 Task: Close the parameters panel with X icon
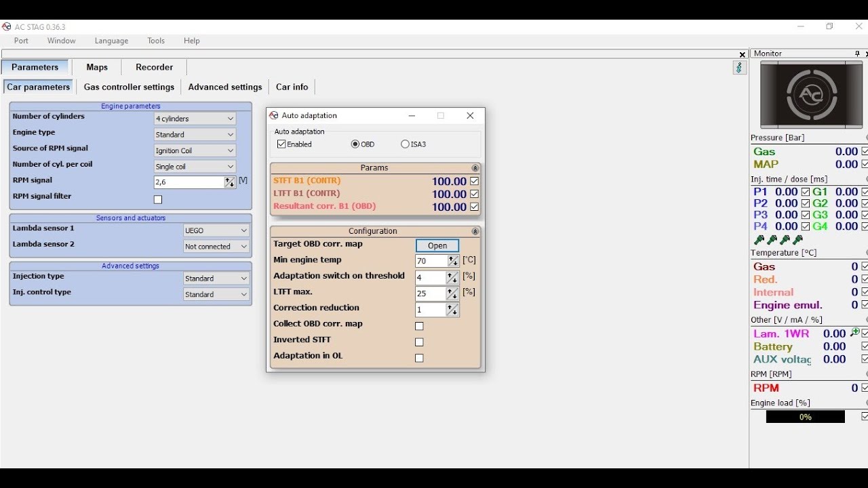(743, 54)
